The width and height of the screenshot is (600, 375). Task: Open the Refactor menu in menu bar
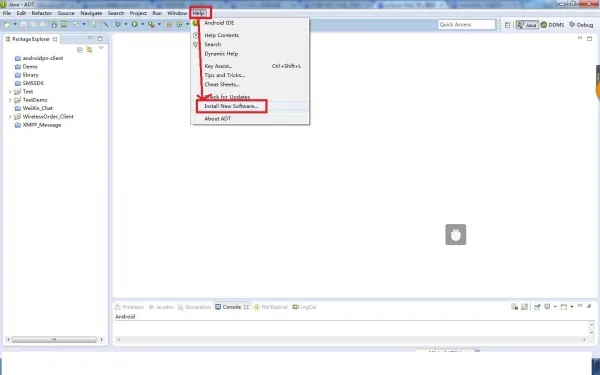point(42,13)
